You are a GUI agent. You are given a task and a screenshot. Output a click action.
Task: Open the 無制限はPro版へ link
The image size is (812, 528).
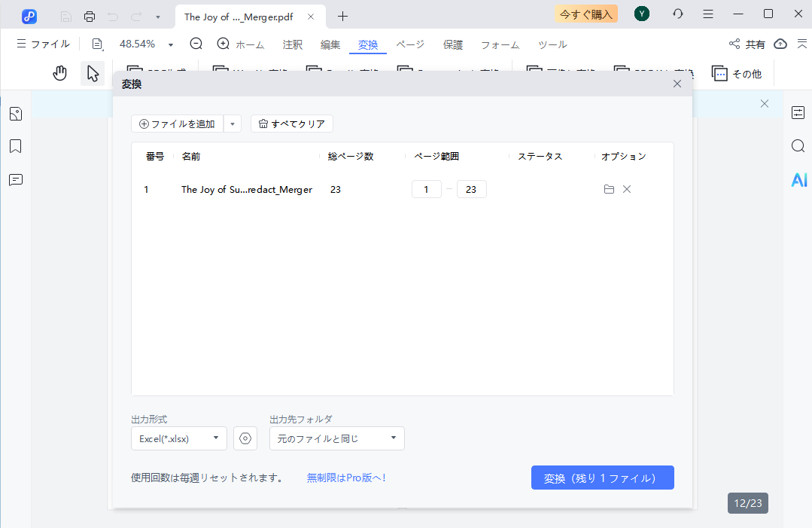click(x=346, y=478)
